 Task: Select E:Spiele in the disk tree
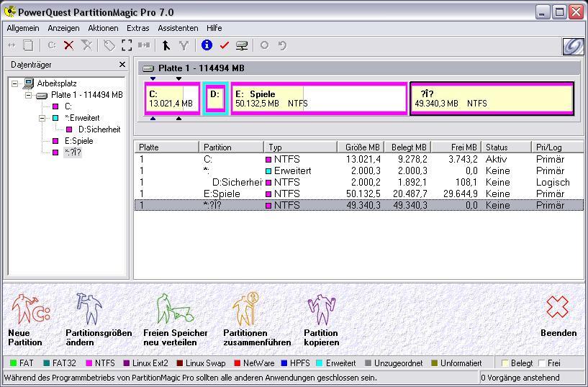click(x=78, y=141)
